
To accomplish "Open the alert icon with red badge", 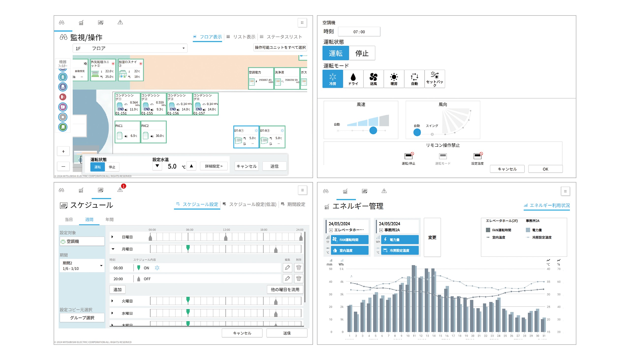I will click(120, 190).
